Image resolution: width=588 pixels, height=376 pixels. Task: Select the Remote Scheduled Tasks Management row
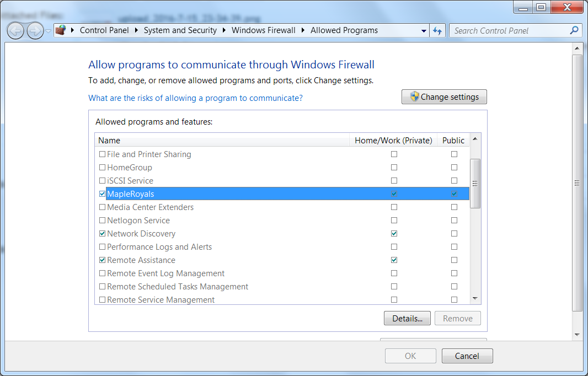click(282, 286)
